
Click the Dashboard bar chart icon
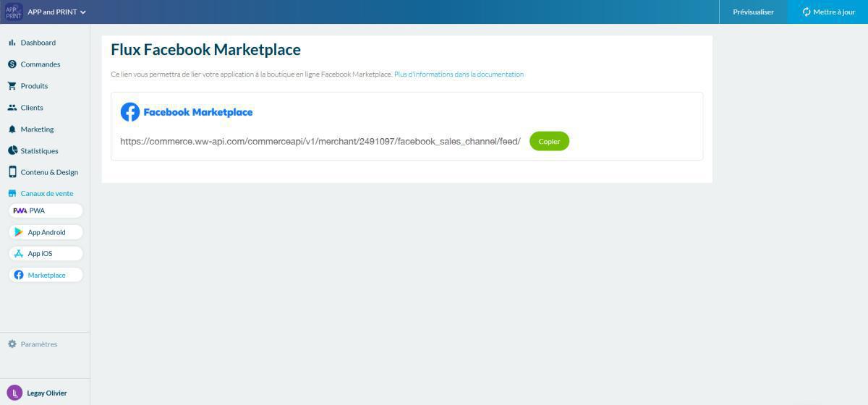tap(12, 43)
